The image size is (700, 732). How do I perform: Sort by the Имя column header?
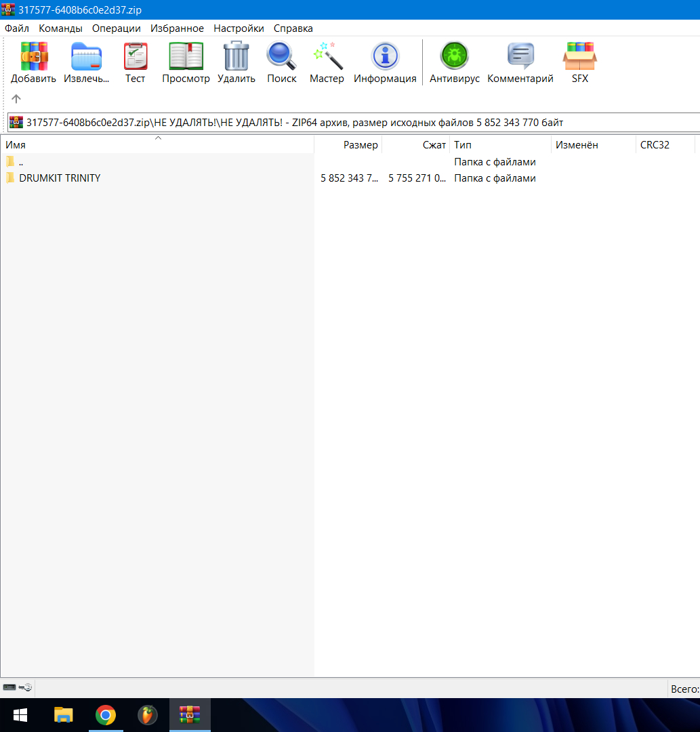(x=157, y=145)
